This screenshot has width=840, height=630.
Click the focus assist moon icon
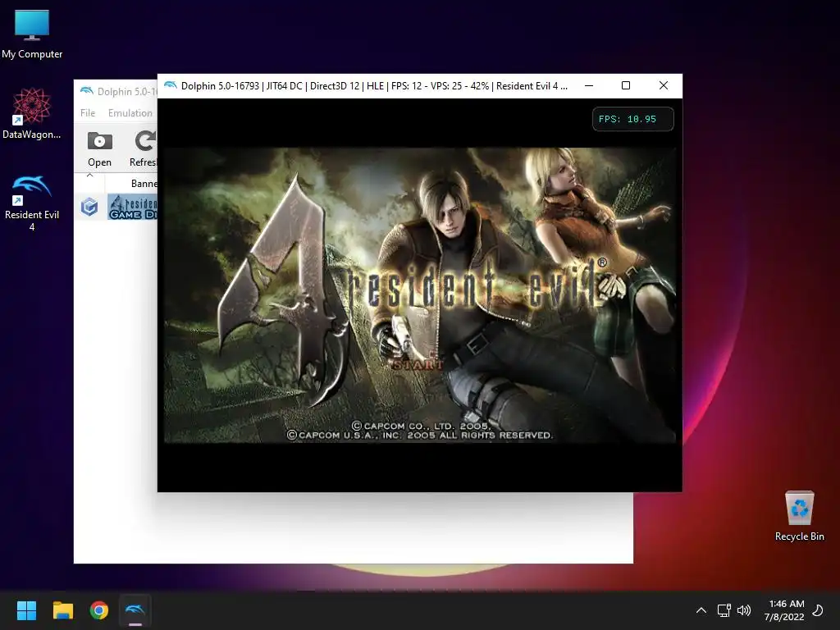[818, 610]
